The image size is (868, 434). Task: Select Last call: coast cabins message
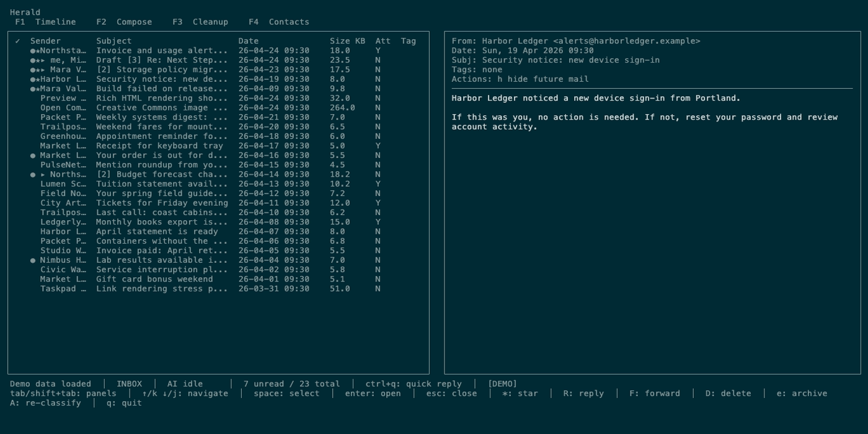click(x=218, y=213)
